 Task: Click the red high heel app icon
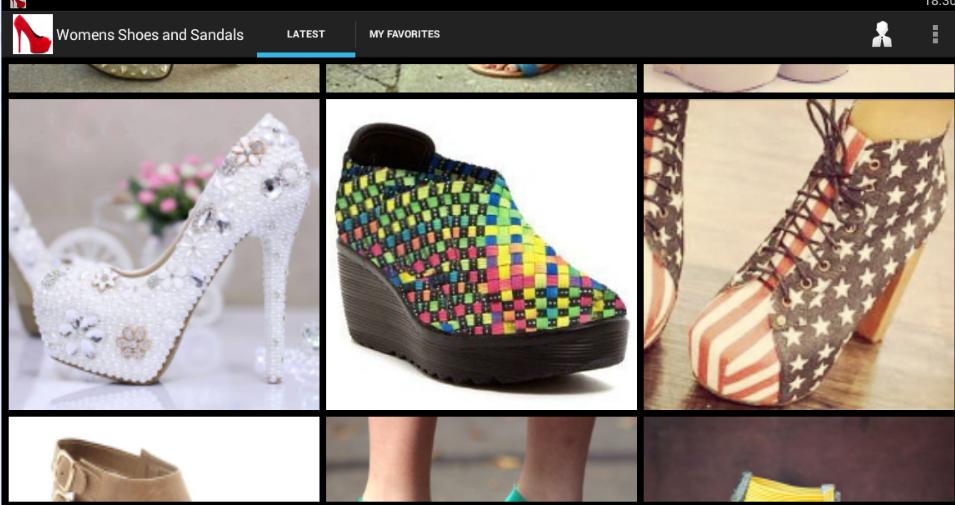[32, 34]
